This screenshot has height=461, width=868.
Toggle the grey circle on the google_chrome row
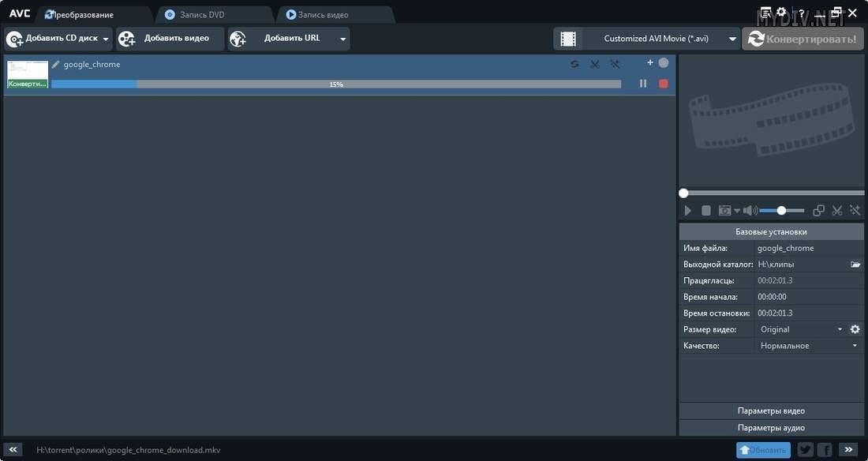[663, 62]
